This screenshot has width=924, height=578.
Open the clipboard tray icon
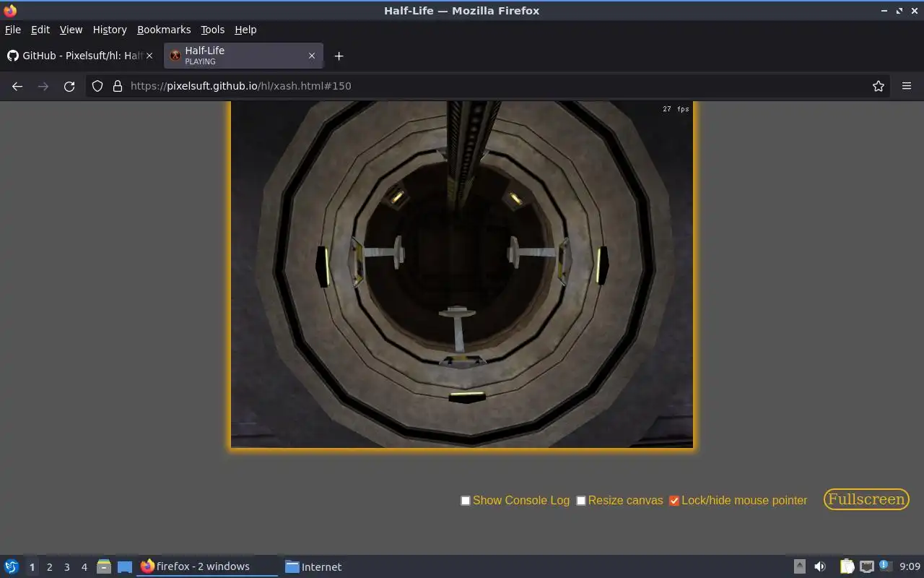pyautogui.click(x=847, y=566)
